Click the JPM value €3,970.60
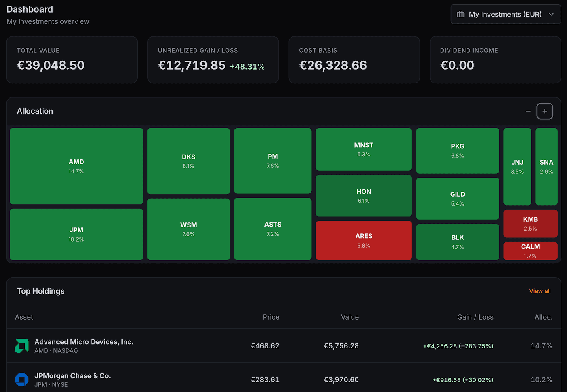The height and width of the screenshot is (392, 567). [x=341, y=380]
